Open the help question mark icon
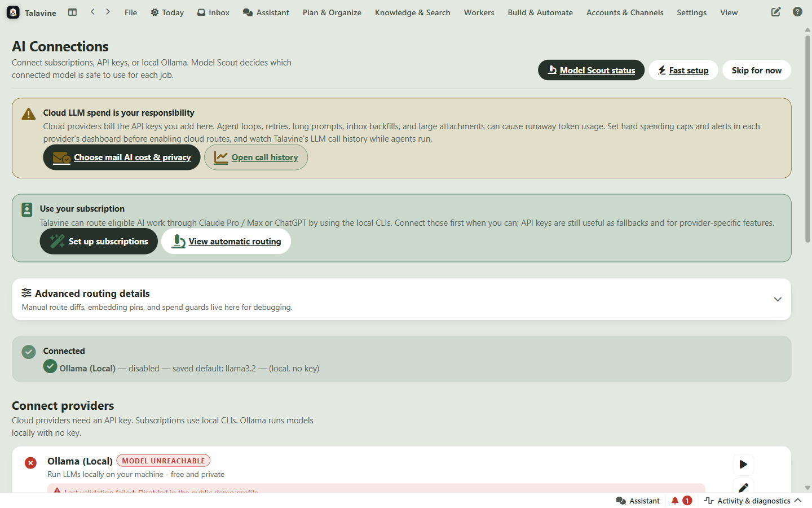The width and height of the screenshot is (812, 508). point(797,12)
